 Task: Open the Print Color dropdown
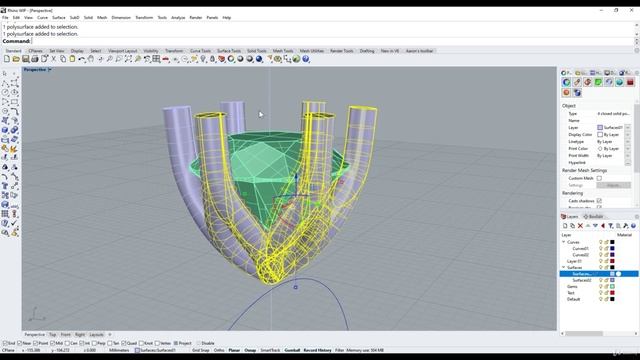[x=627, y=149]
